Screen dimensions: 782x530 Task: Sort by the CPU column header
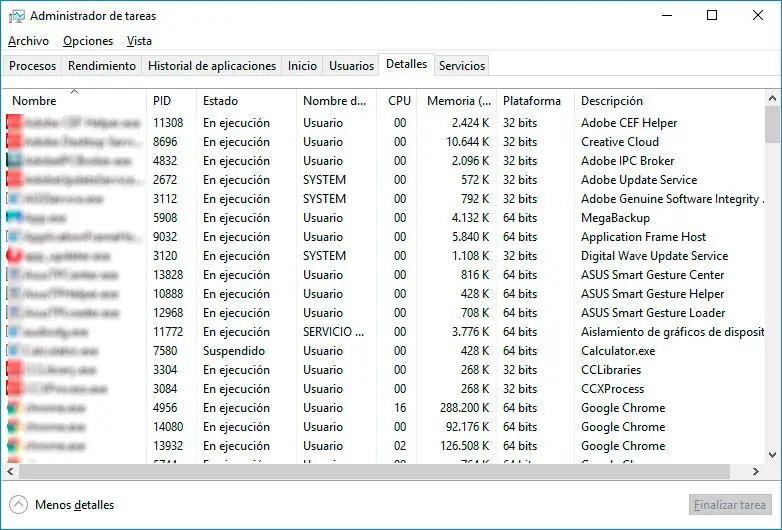[x=396, y=101]
